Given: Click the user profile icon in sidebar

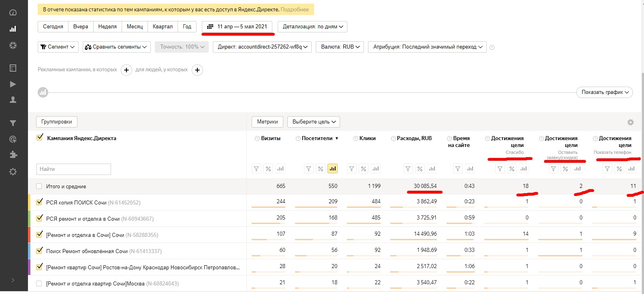Looking at the screenshot, I should click(x=13, y=100).
